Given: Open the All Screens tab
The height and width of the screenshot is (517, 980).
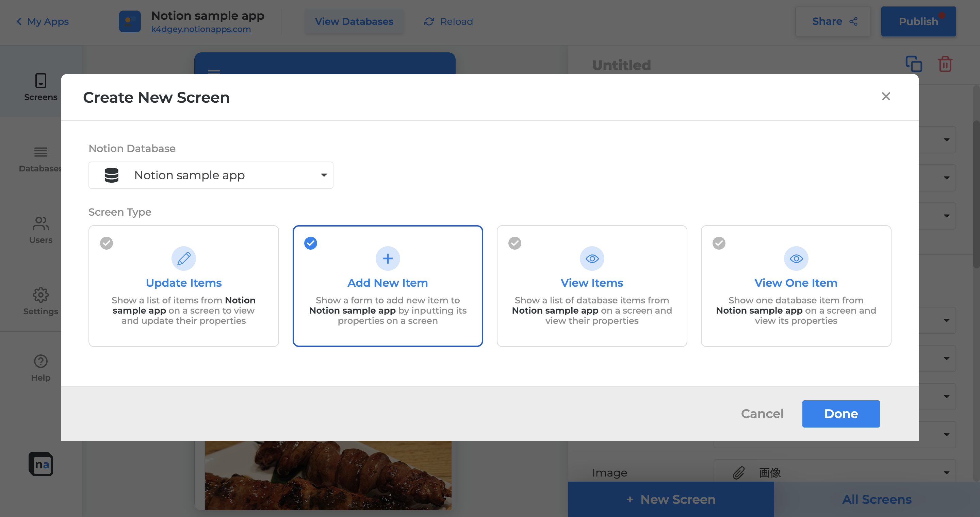Looking at the screenshot, I should click(877, 499).
